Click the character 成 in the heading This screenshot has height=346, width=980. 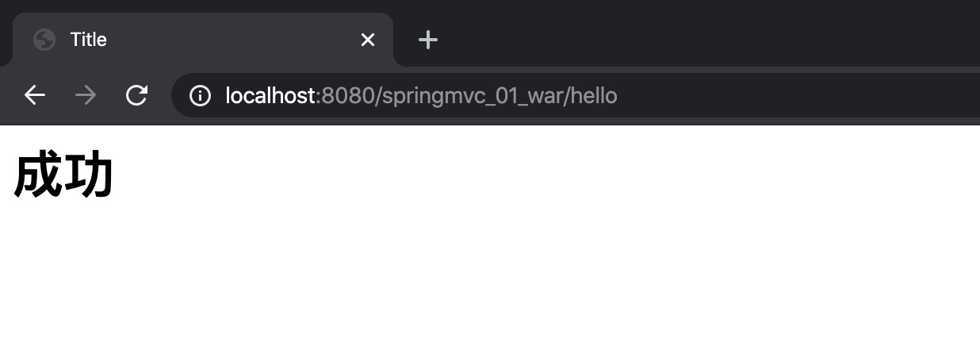tap(38, 175)
